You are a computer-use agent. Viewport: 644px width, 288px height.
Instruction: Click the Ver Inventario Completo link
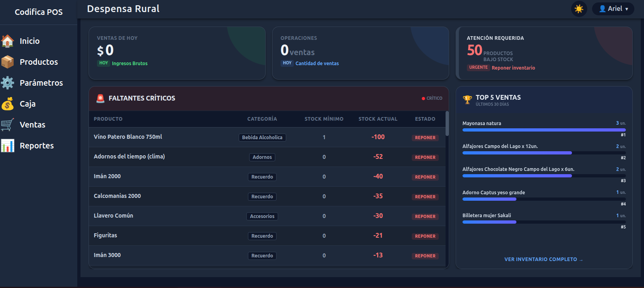544,259
